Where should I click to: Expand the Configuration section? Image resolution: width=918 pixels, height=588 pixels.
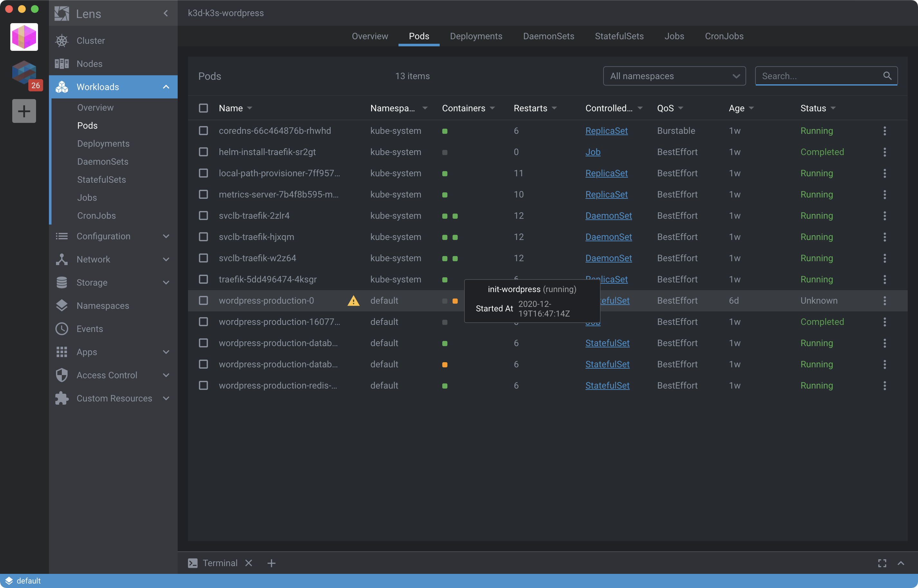coord(166,236)
